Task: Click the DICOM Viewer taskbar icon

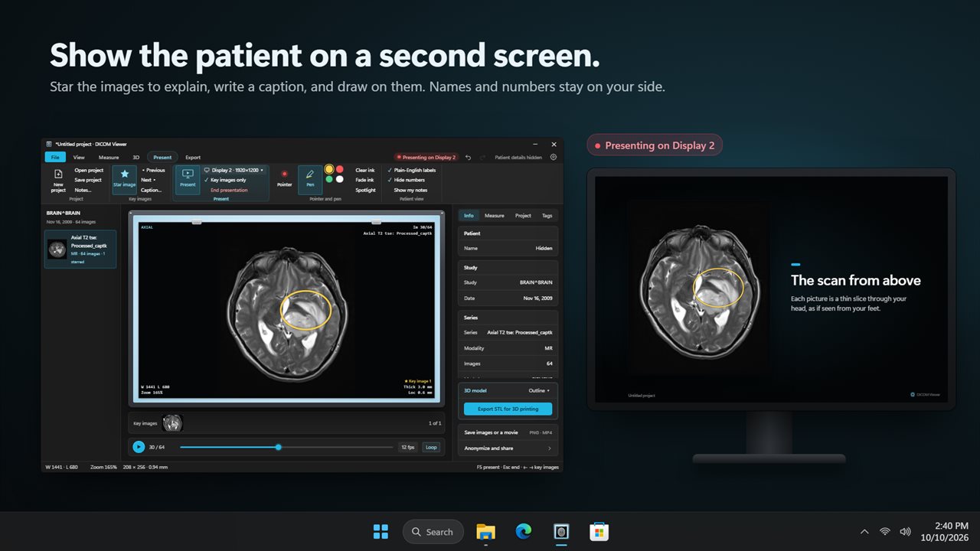Action: pyautogui.click(x=561, y=531)
